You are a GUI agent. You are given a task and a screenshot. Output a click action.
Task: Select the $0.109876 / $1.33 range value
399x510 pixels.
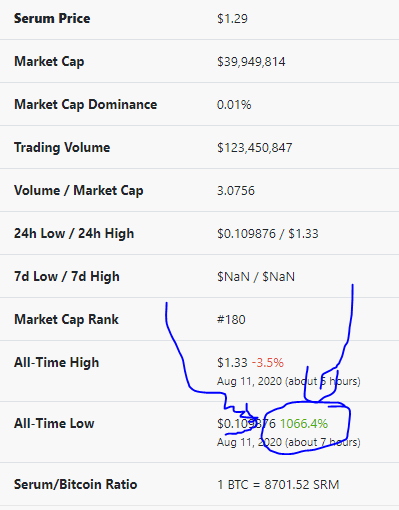(268, 234)
